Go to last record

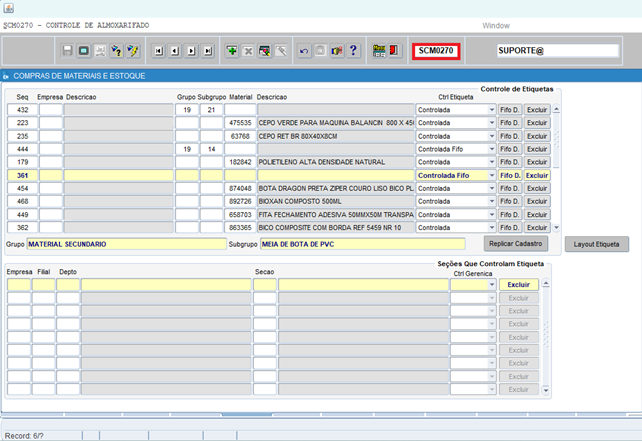208,51
